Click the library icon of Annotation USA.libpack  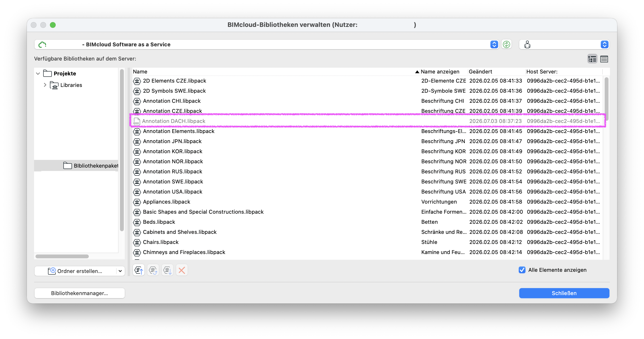[x=137, y=192]
